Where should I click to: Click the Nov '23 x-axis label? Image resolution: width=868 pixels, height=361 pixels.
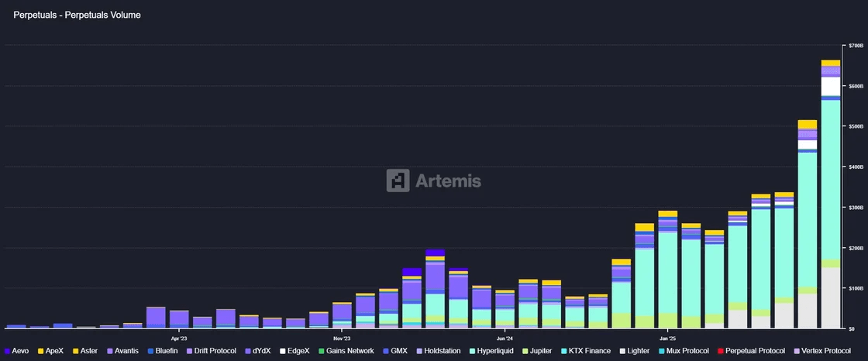(342, 338)
